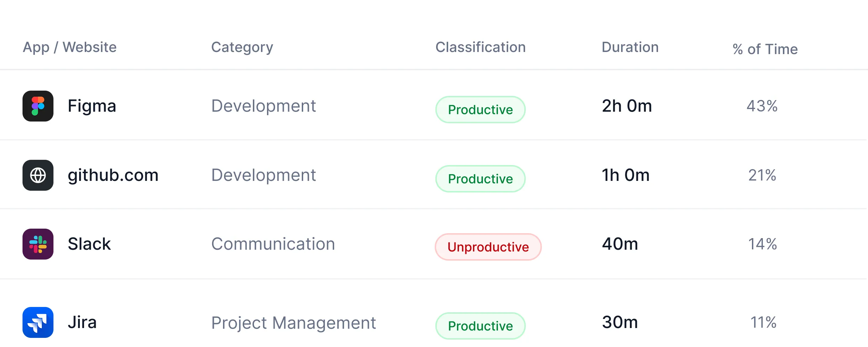This screenshot has height=347, width=868.
Task: Select the Slack row name
Action: coord(89,244)
